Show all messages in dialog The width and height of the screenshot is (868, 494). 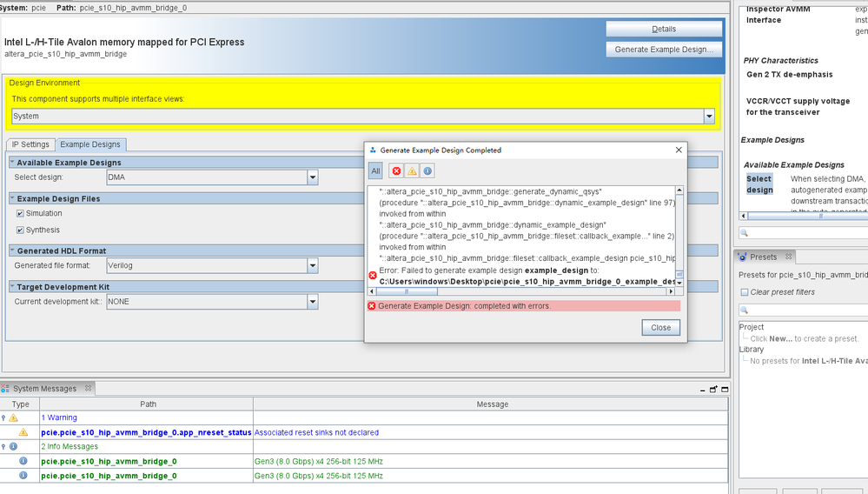pos(375,171)
